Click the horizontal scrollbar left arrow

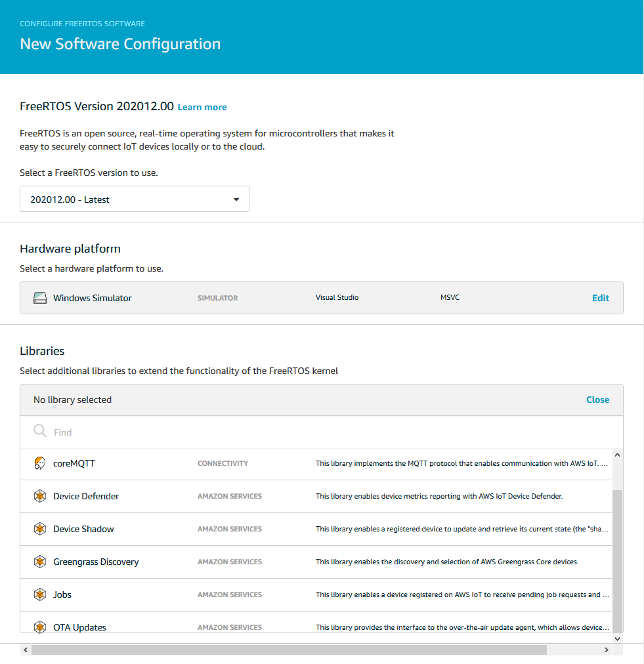pyautogui.click(x=26, y=650)
